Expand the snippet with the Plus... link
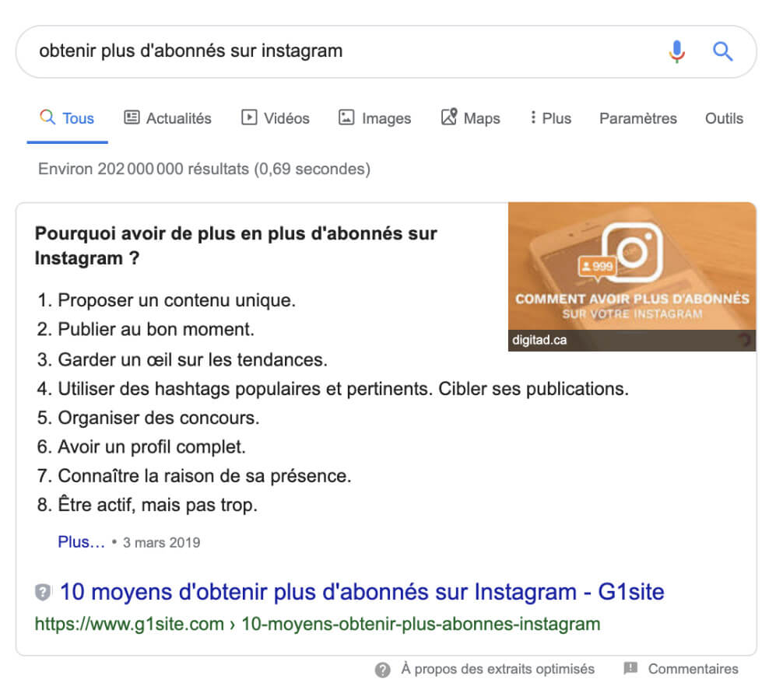 (x=80, y=542)
